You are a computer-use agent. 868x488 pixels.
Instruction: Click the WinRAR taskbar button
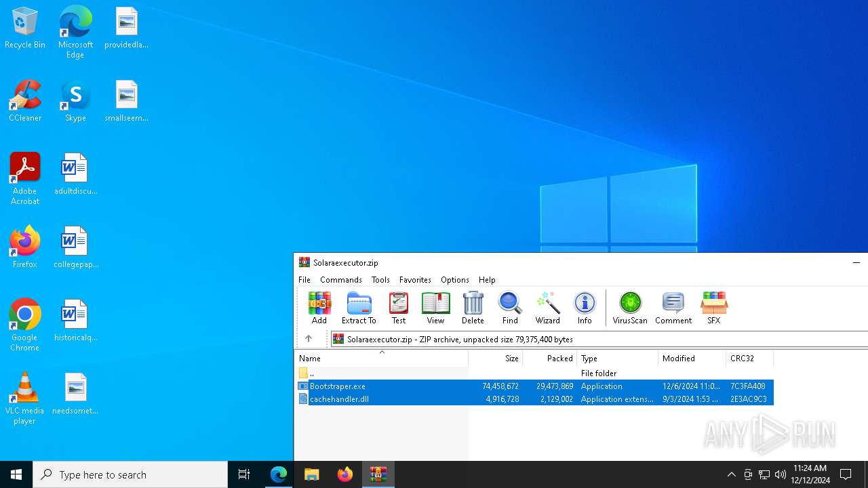(378, 474)
